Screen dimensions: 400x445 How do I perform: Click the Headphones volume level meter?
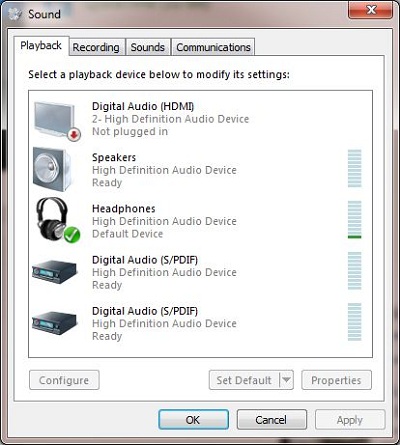[354, 220]
